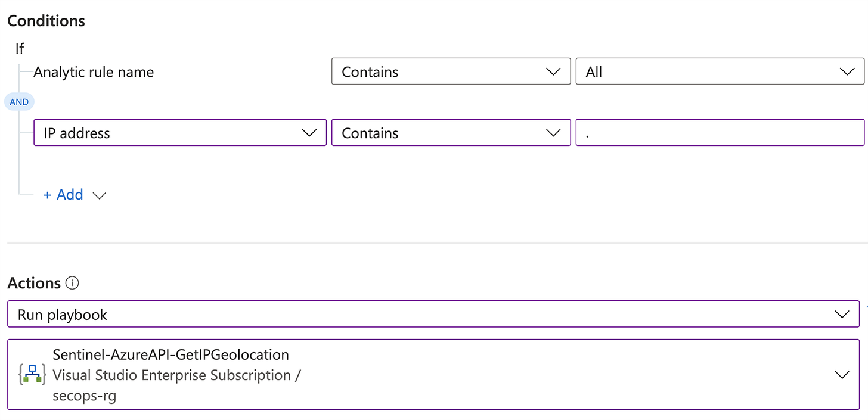Click the arrow on IP address dropdown
This screenshot has width=868, height=420.
pos(309,133)
